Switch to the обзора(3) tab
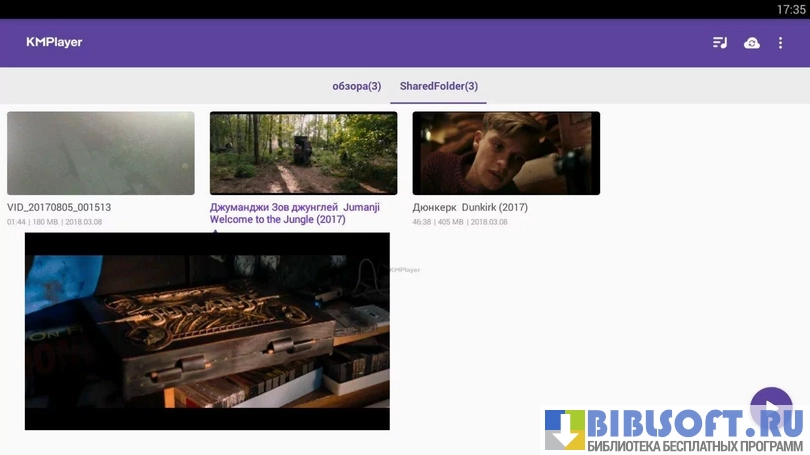This screenshot has width=810, height=455. [x=357, y=86]
